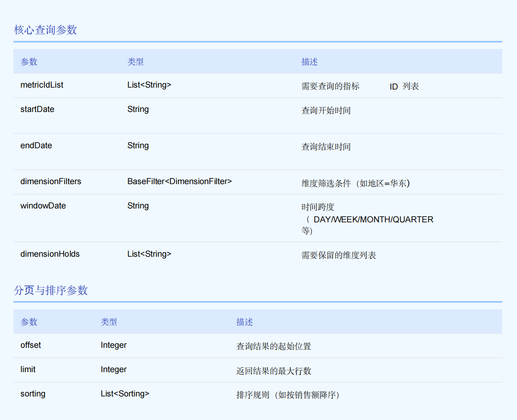Select the 查询开始时间 description
This screenshot has height=420, width=517.
coord(326,110)
